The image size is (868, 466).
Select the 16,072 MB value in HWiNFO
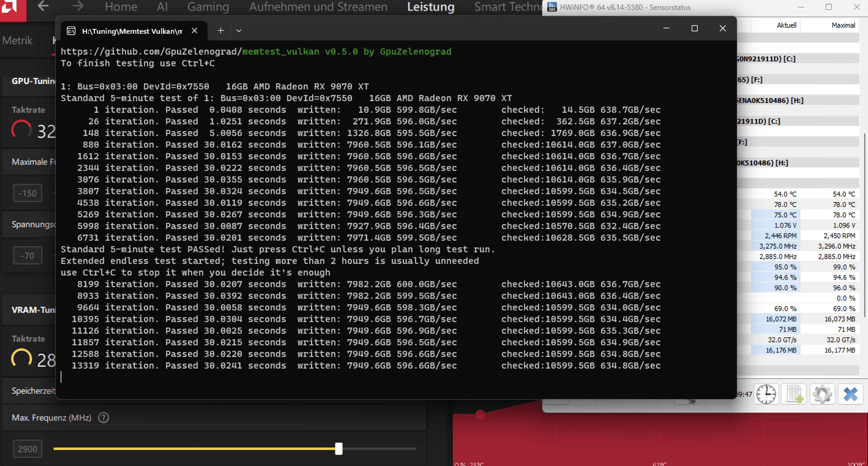(781, 319)
